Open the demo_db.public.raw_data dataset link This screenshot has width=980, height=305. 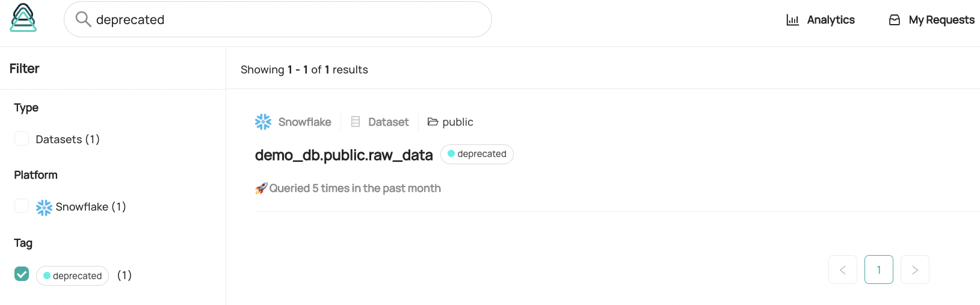tap(344, 155)
